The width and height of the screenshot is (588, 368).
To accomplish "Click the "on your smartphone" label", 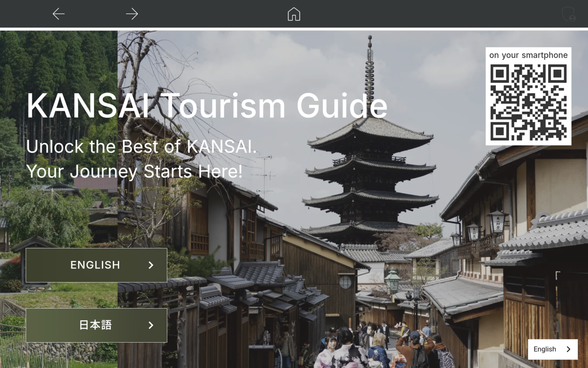I will [x=528, y=55].
